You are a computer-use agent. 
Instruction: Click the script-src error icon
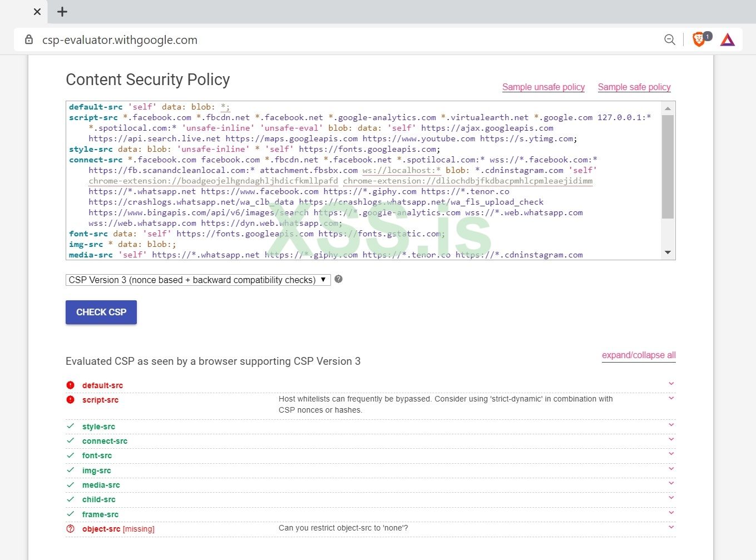coord(70,399)
